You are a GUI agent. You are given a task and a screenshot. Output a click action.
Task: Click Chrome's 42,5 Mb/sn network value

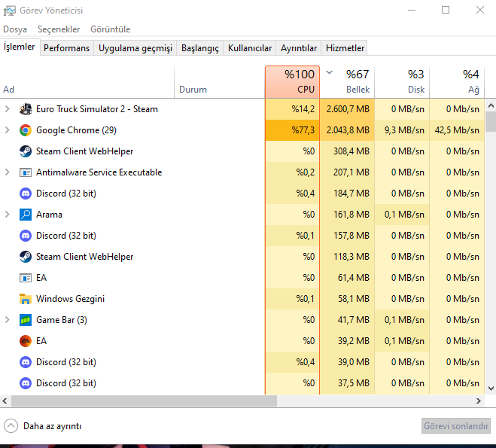(x=457, y=130)
